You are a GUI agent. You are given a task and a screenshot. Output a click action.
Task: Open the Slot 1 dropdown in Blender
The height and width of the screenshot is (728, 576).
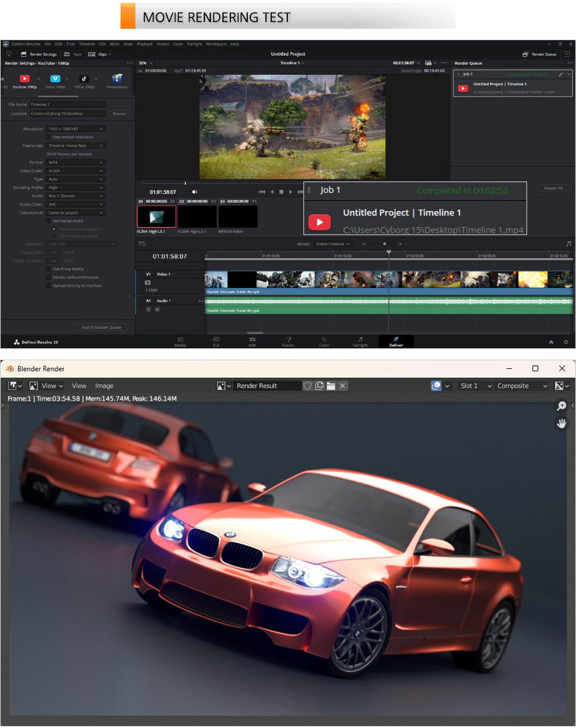475,386
